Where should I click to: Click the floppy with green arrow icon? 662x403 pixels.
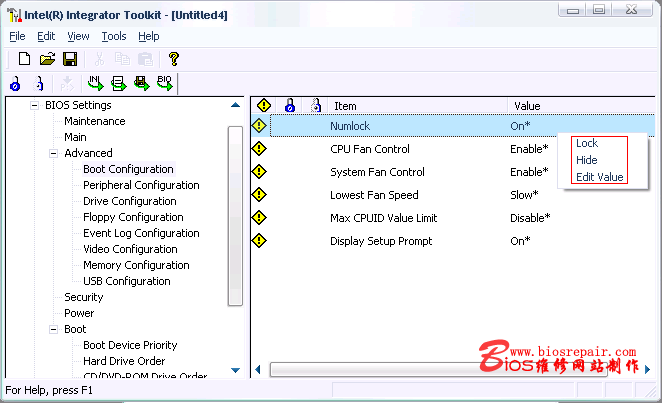click(x=141, y=83)
